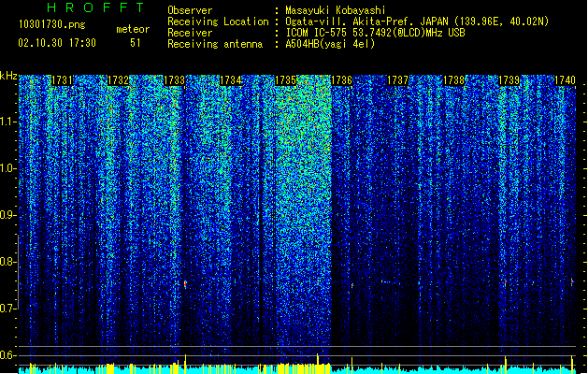Click the ICOM IC-575 receiver value

point(376,33)
